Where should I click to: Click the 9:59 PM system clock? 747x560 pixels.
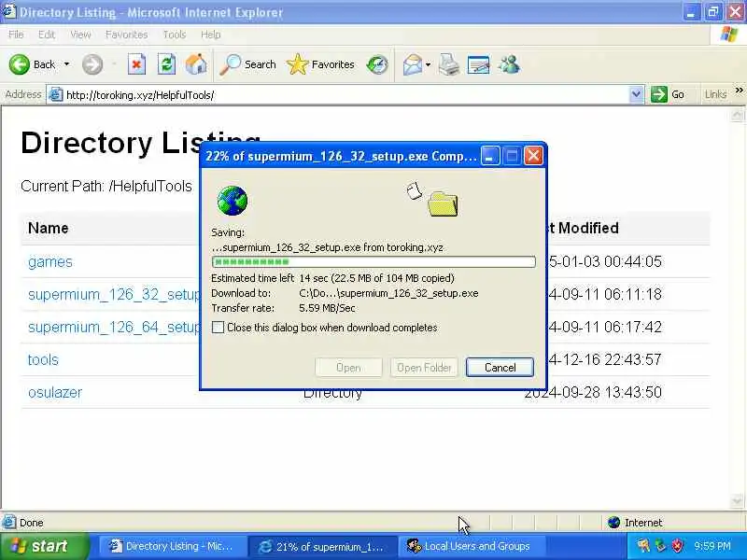pyautogui.click(x=712, y=546)
